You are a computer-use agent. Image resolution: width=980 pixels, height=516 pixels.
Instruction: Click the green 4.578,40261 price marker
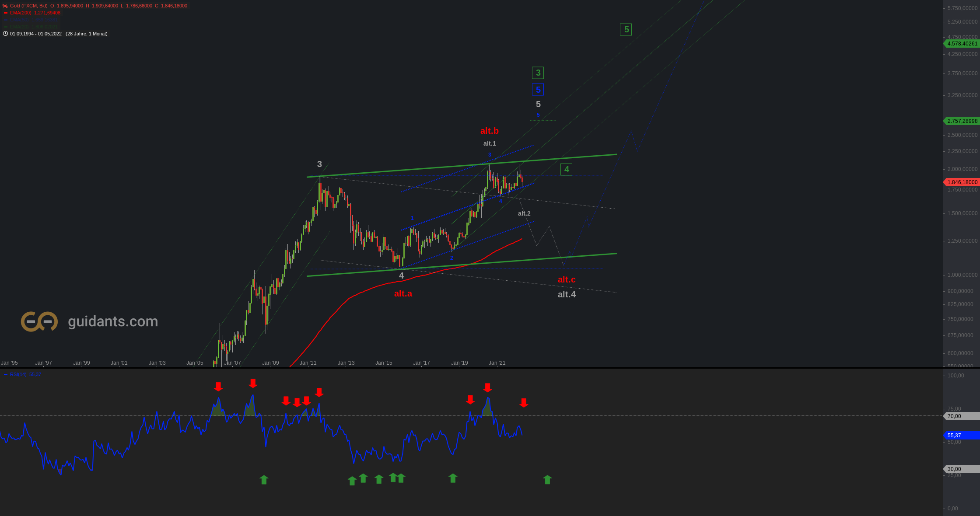coord(962,44)
